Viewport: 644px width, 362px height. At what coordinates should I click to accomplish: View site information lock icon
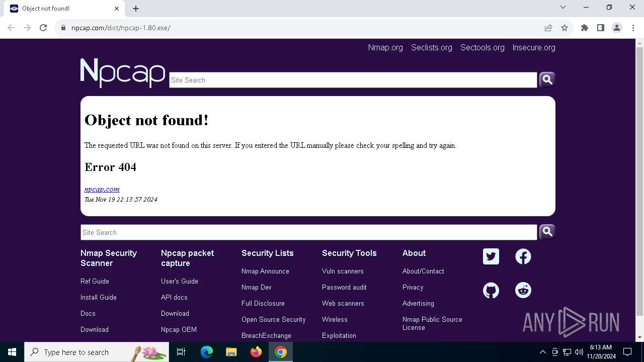[x=63, y=28]
